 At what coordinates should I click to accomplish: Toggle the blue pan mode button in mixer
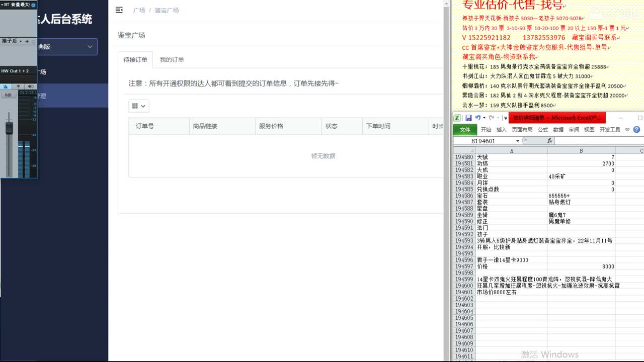(x=6, y=86)
